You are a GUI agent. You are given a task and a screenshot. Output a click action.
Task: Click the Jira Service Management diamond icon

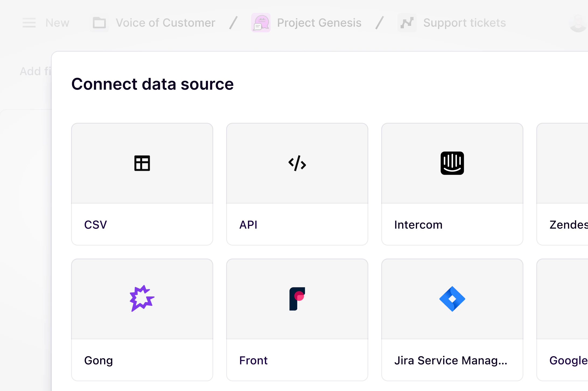pos(452,299)
